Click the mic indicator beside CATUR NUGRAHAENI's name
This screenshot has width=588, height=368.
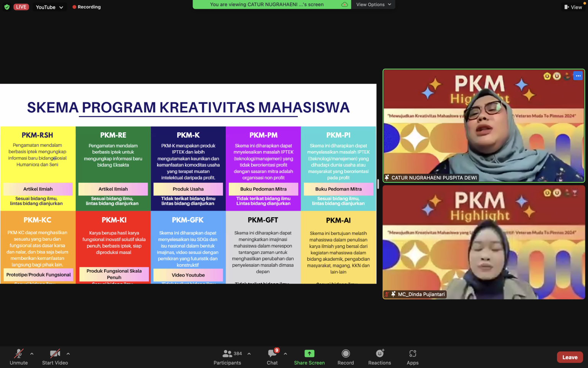pos(388,177)
